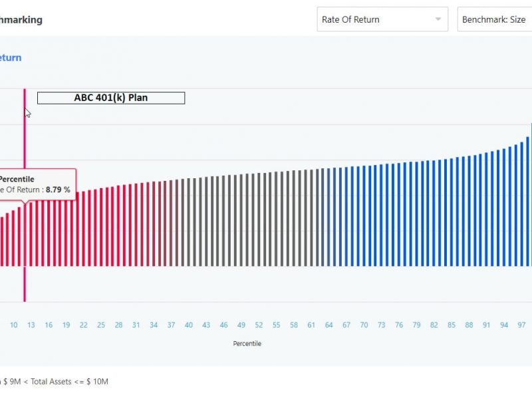532x399 pixels.
Task: Click the Total Assets range filter text
Action: click(x=56, y=382)
